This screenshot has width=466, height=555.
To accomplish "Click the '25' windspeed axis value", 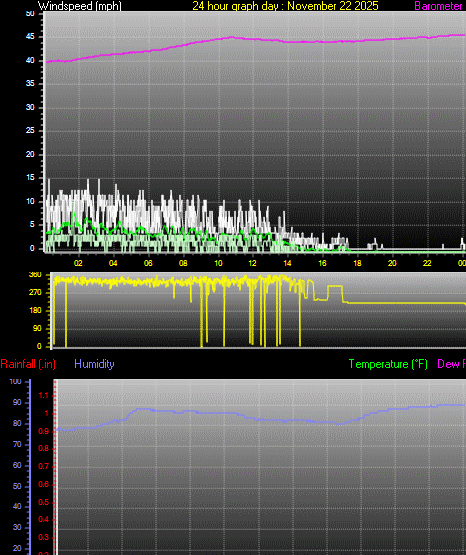I will [30, 131].
